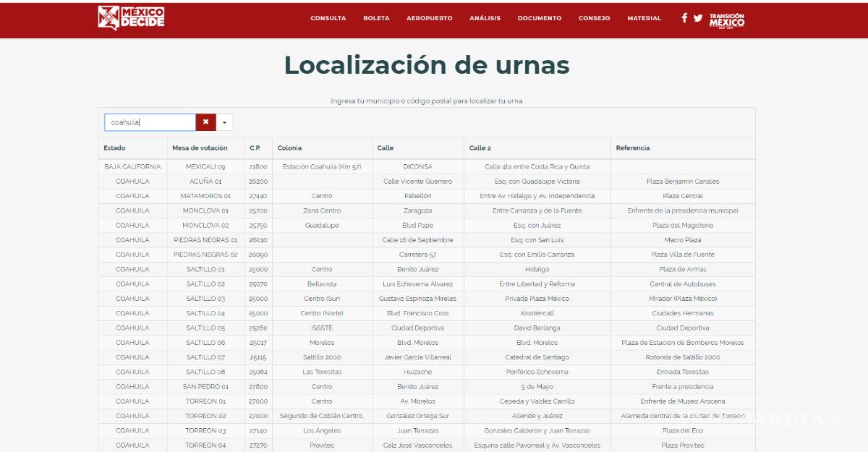868x452 pixels.
Task: Open the dropdown beside the search box
Action: 224,121
